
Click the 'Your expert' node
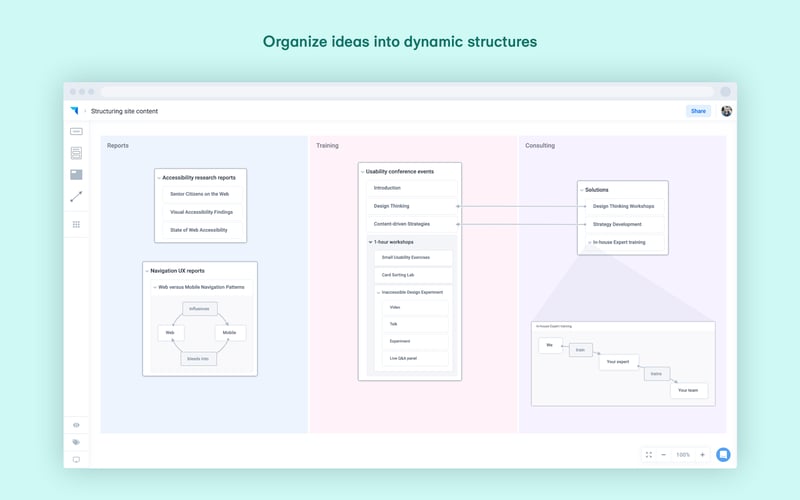(x=618, y=362)
